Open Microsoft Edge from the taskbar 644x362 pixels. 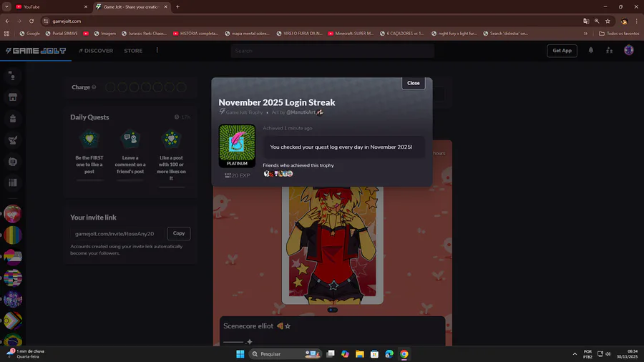coord(389,354)
